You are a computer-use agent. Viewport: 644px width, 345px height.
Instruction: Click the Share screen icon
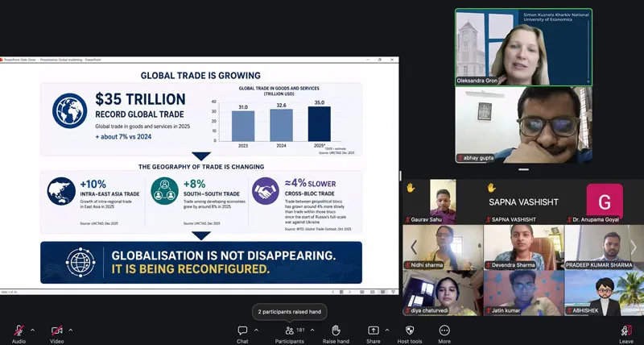(x=374, y=330)
